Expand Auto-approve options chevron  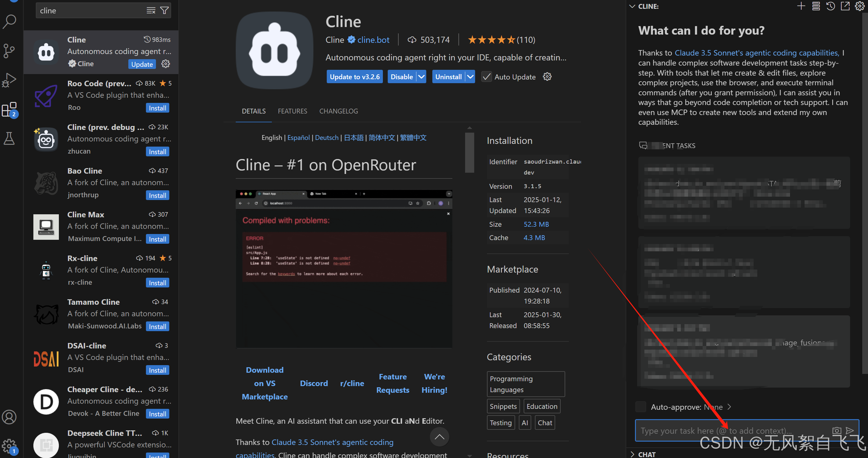pyautogui.click(x=729, y=407)
